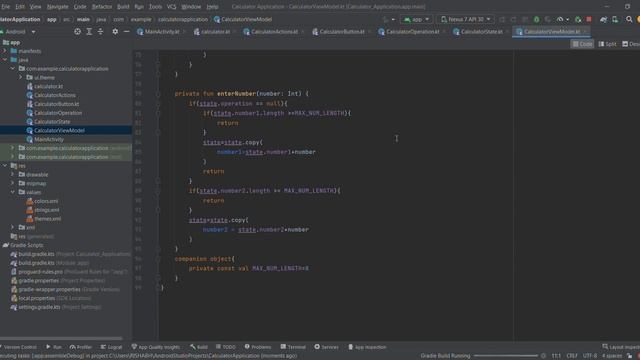This screenshot has height=360, width=640.
Task: Click the green Debug app bug icon
Action: [x=536, y=19]
